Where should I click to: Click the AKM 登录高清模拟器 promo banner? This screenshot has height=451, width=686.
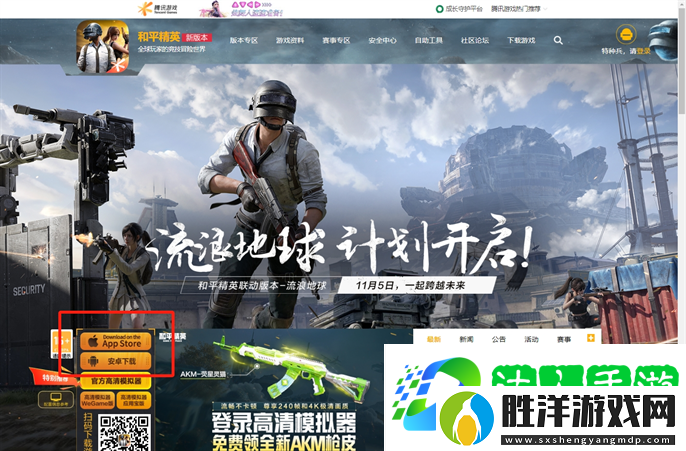[x=284, y=390]
